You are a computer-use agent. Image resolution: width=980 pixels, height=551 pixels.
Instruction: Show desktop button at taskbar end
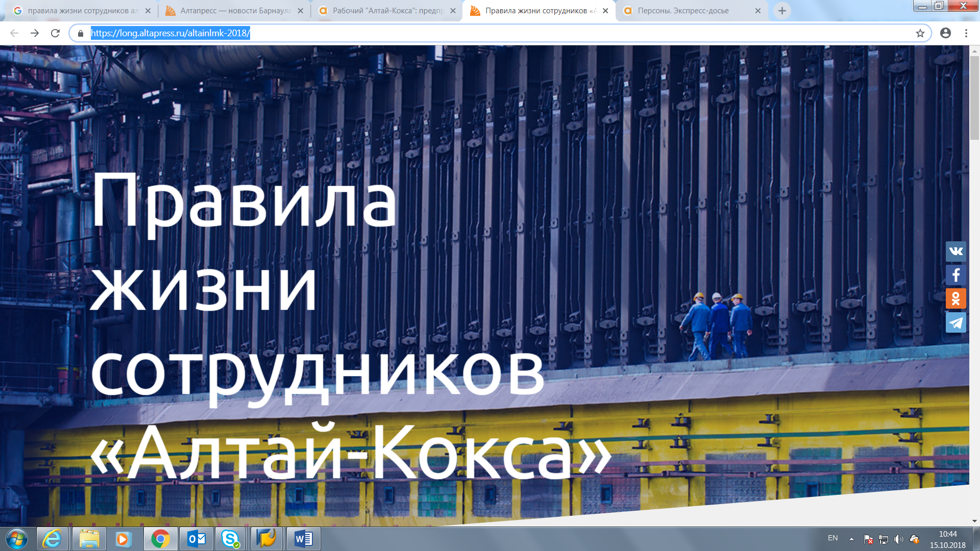click(x=976, y=539)
